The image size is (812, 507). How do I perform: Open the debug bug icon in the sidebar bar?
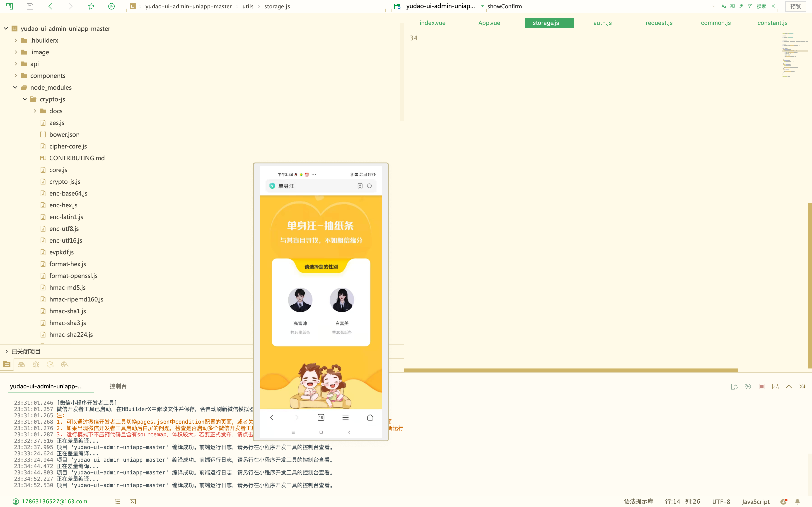click(x=36, y=364)
